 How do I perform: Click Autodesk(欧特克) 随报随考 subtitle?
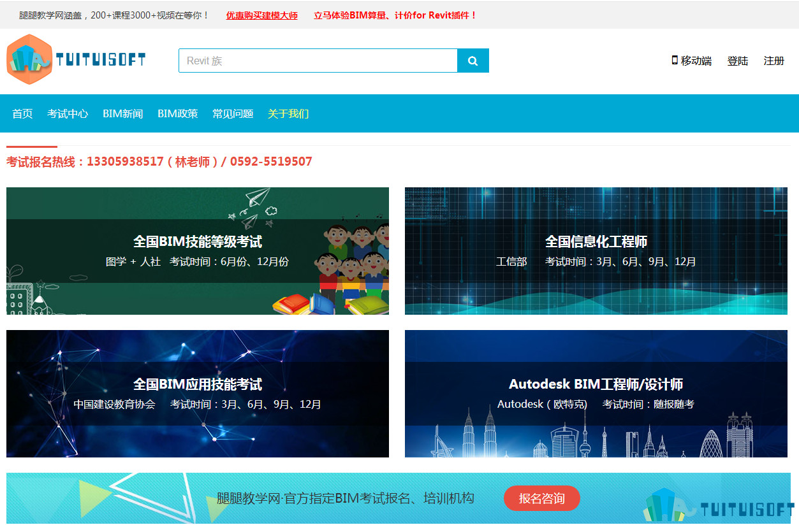pyautogui.click(x=596, y=405)
